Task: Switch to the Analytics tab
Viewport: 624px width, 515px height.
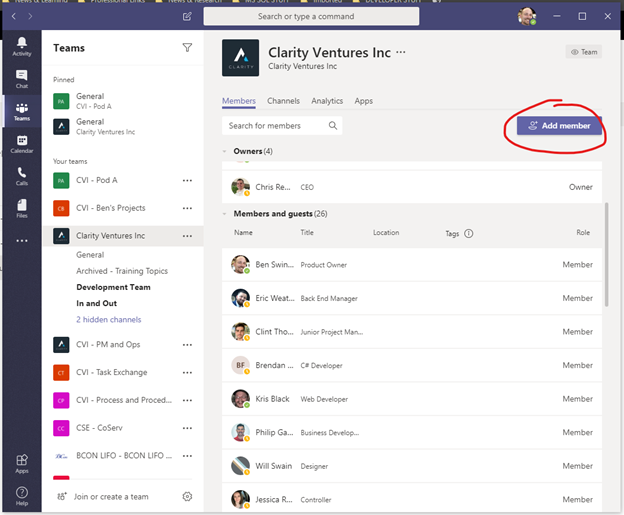Action: pos(327,101)
